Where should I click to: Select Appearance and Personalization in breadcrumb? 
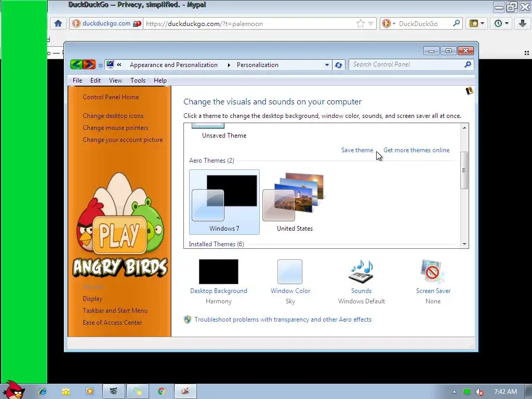174,65
